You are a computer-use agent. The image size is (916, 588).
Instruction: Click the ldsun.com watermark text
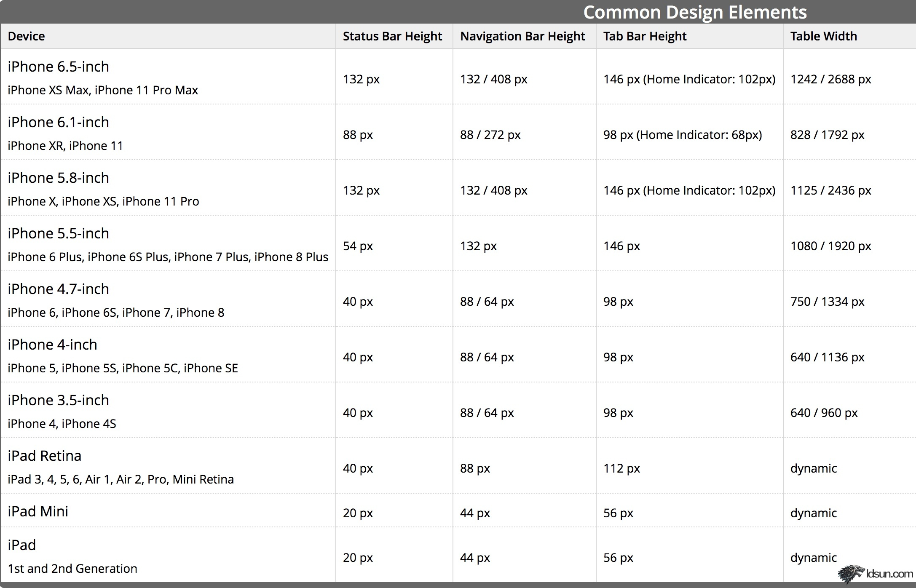[889, 574]
